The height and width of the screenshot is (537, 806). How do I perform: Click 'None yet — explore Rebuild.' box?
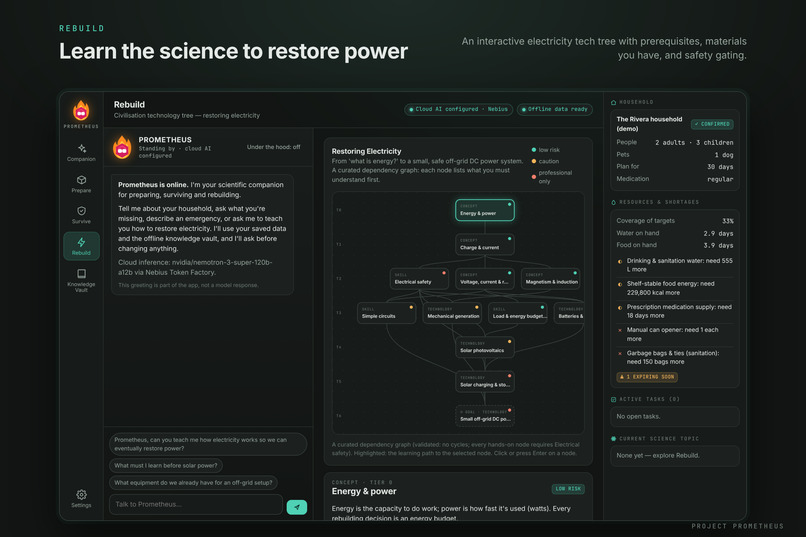[x=675, y=456]
